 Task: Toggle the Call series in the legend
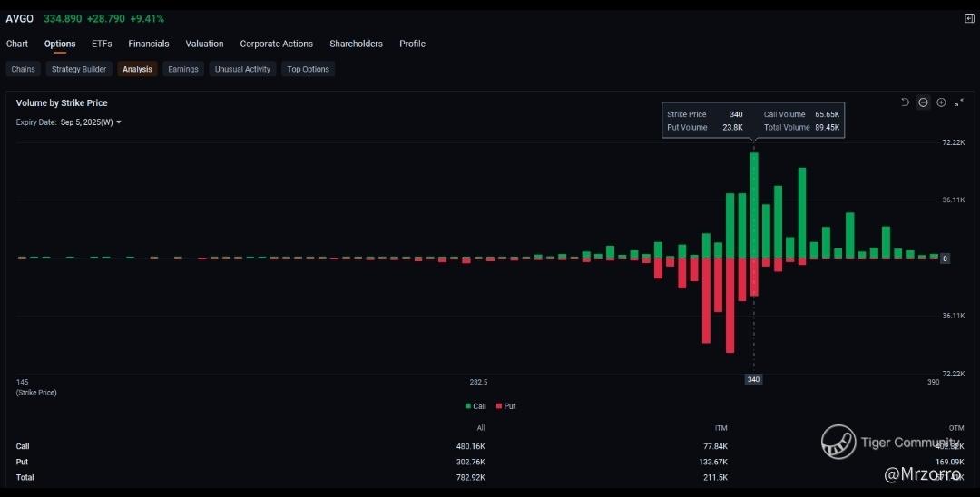pos(475,406)
